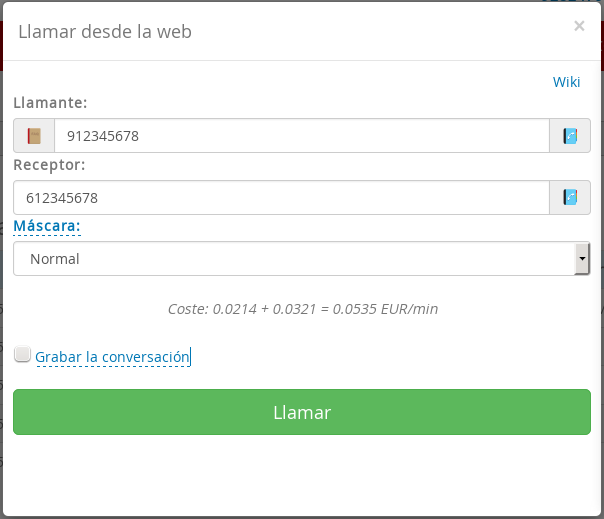Click the blank header area right of the title
This screenshot has width=604, height=519.
(380, 32)
